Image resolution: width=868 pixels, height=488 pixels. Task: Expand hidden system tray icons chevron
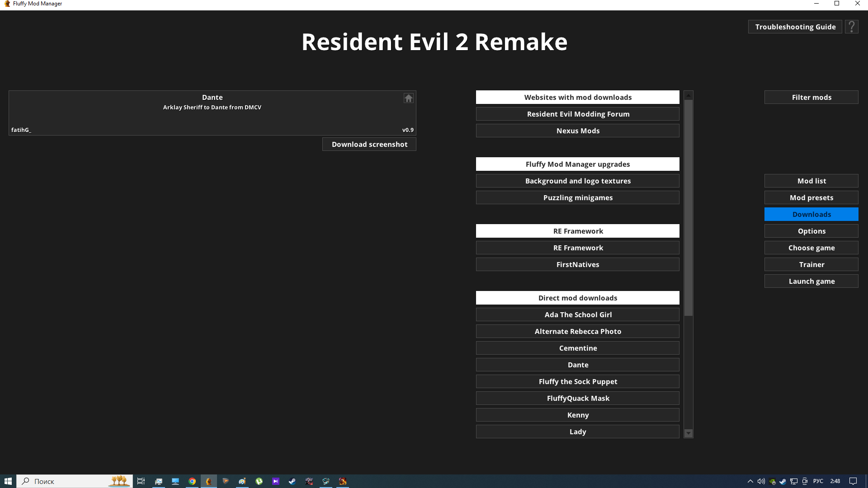click(750, 481)
